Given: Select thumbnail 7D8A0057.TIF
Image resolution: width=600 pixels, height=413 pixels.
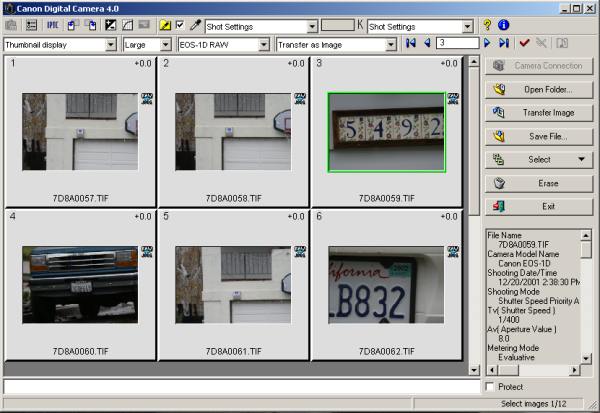Looking at the screenshot, I should click(x=80, y=132).
